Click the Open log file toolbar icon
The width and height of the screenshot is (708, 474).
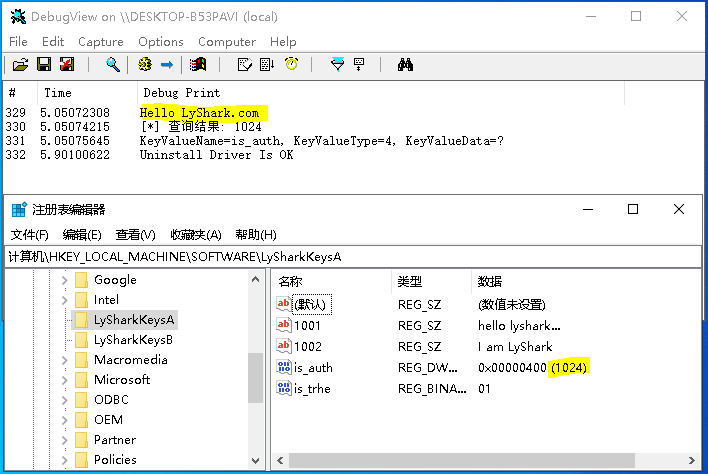tap(20, 65)
